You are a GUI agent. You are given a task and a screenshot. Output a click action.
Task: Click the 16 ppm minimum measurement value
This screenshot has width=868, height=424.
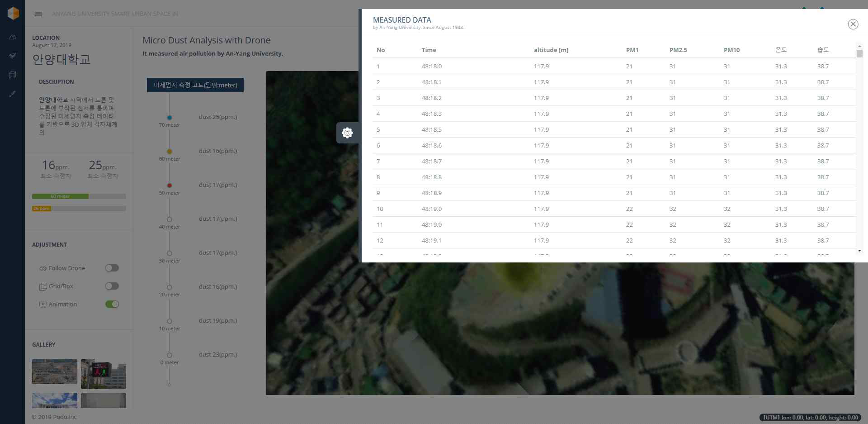point(56,165)
